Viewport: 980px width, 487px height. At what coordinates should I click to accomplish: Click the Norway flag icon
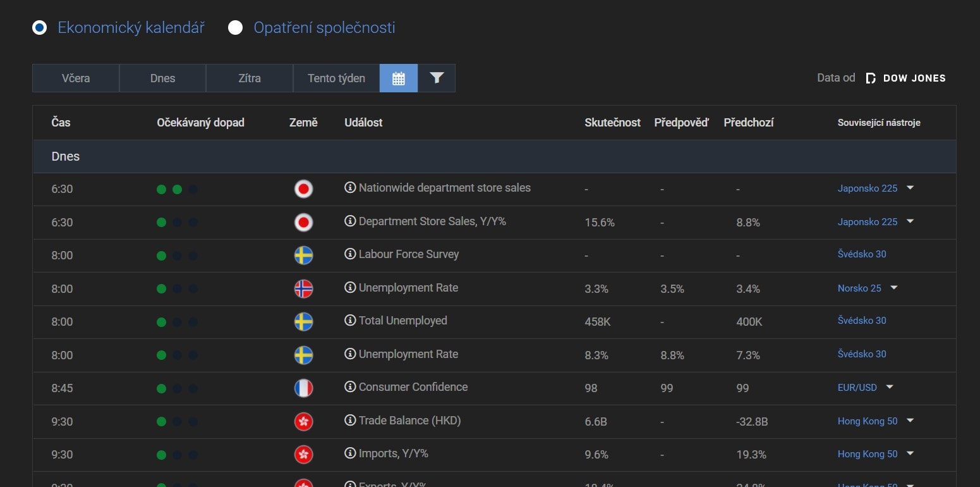[x=303, y=288]
